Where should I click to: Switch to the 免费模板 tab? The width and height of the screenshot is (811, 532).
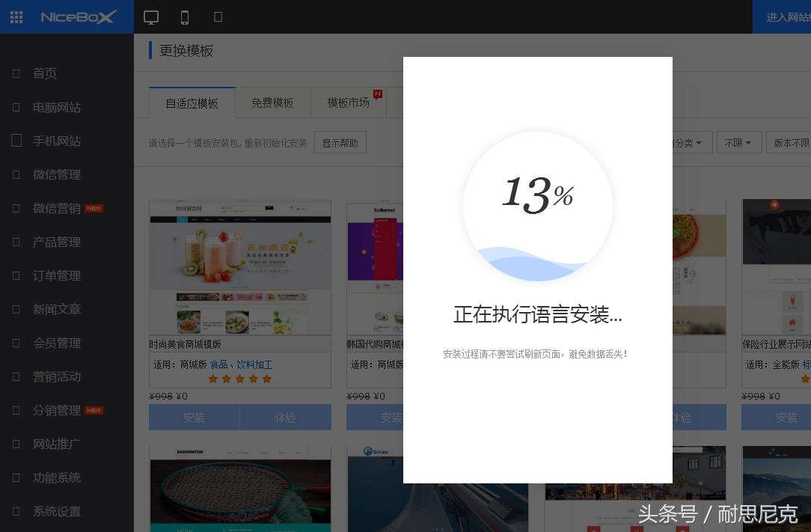(x=273, y=103)
